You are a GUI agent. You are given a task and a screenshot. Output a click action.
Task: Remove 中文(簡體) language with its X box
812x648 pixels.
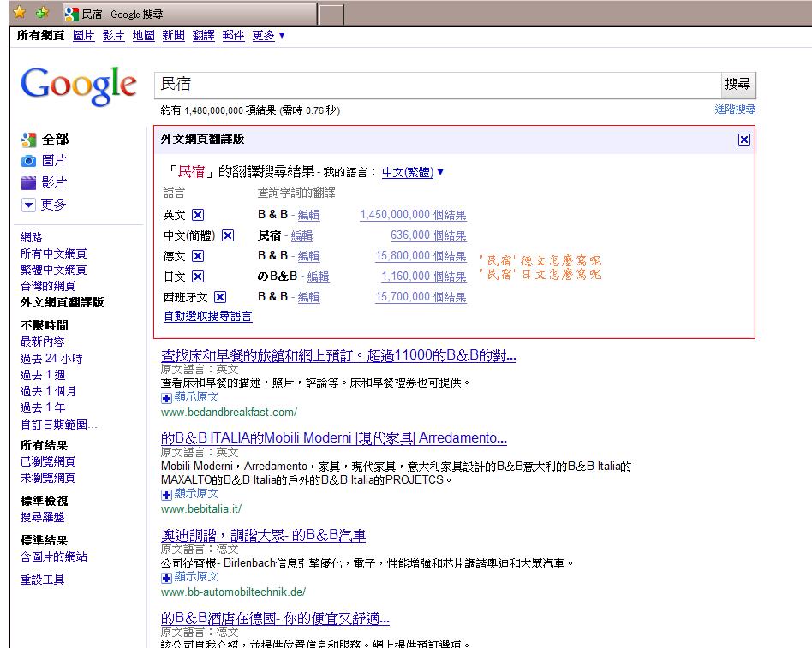tap(228, 235)
